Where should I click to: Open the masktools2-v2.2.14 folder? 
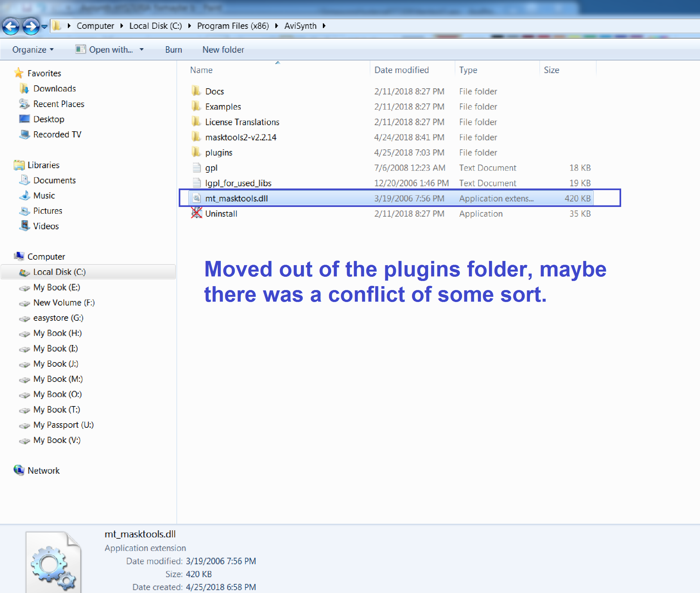241,137
